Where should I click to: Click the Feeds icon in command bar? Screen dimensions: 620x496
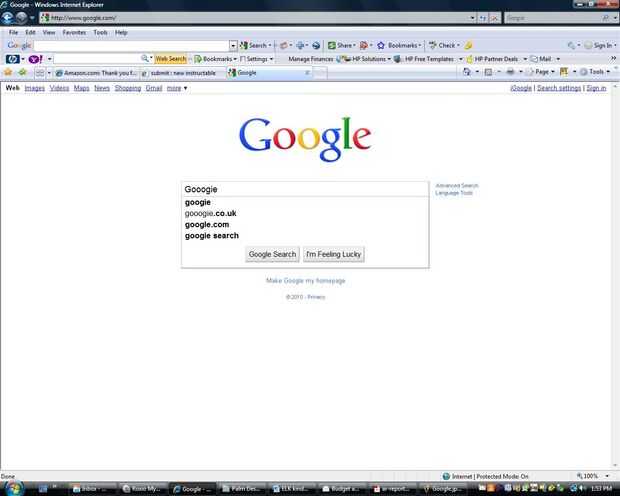(489, 72)
